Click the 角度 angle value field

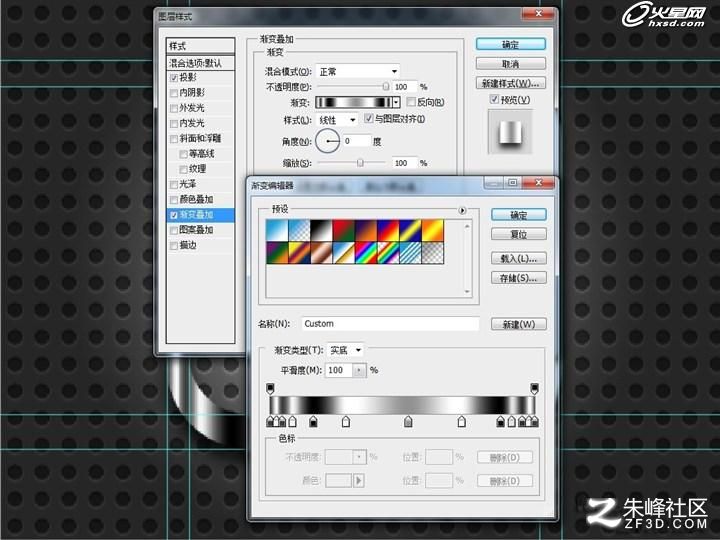[x=357, y=141]
